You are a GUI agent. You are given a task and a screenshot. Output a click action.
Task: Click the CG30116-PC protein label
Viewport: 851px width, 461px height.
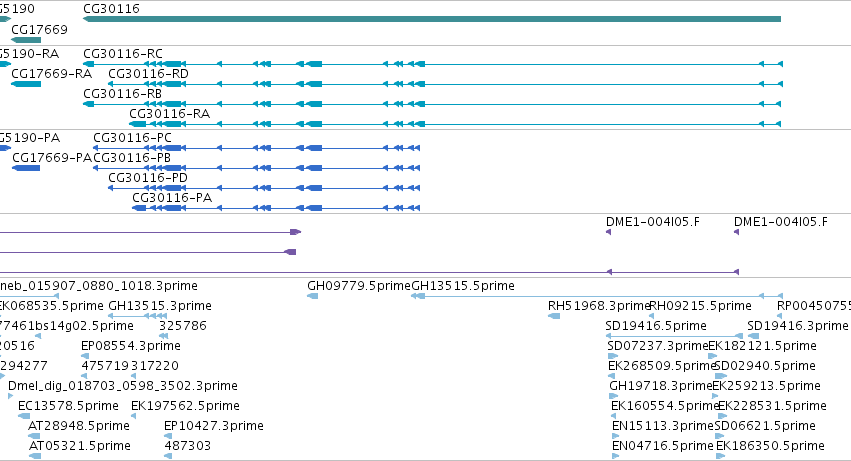pos(132,138)
